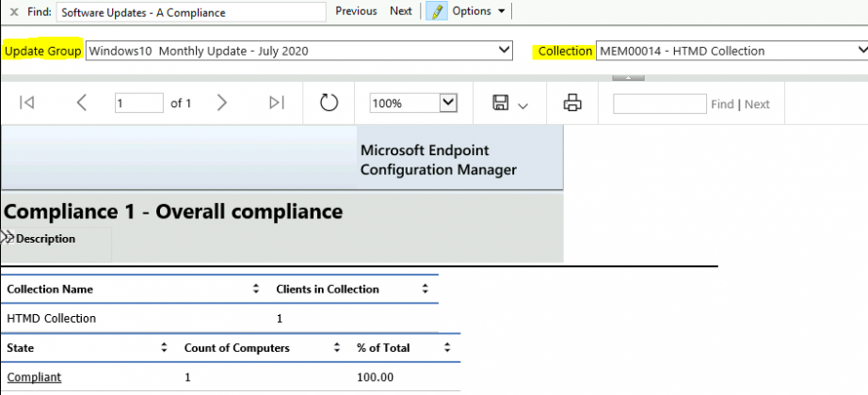Click the highlighted Collection label

click(565, 51)
